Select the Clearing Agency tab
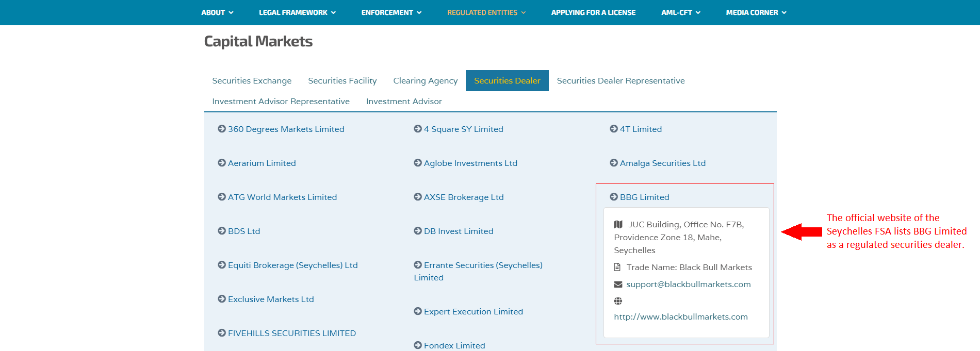Image resolution: width=980 pixels, height=351 pixels. 425,81
